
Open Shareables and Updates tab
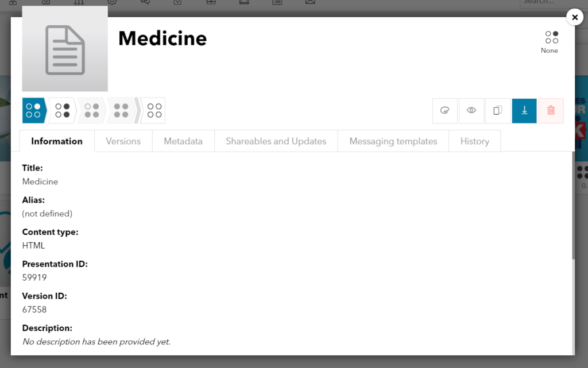[x=276, y=141]
